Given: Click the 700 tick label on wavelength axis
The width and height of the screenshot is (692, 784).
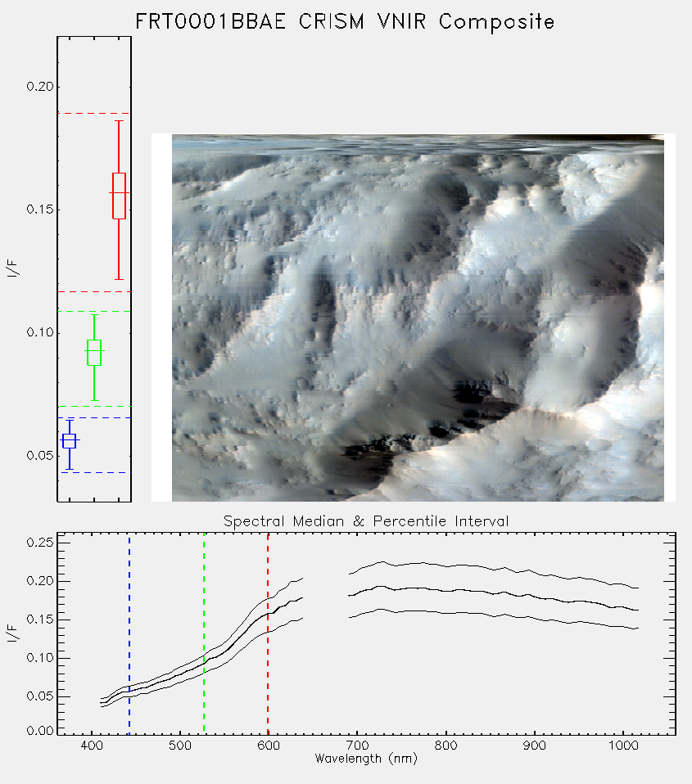Looking at the screenshot, I should click(x=357, y=746).
